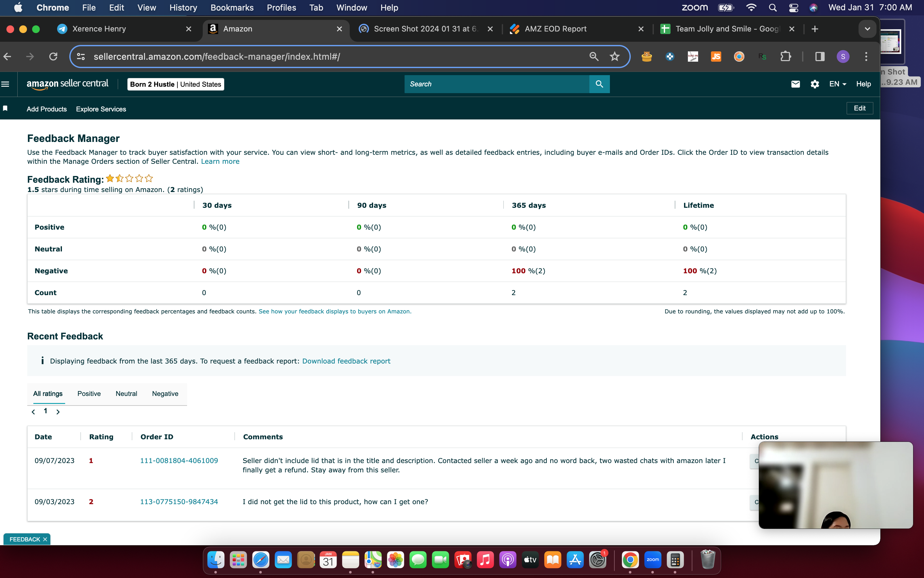Screen dimensions: 924x578
Task: Click the Wed Jan 31 7:00 AM clock
Action: coord(870,8)
